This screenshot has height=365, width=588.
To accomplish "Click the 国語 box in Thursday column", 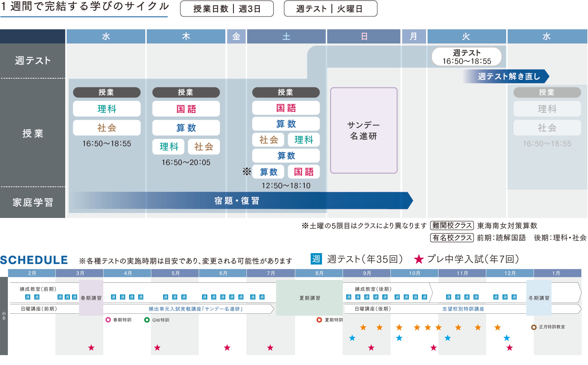I will (186, 109).
